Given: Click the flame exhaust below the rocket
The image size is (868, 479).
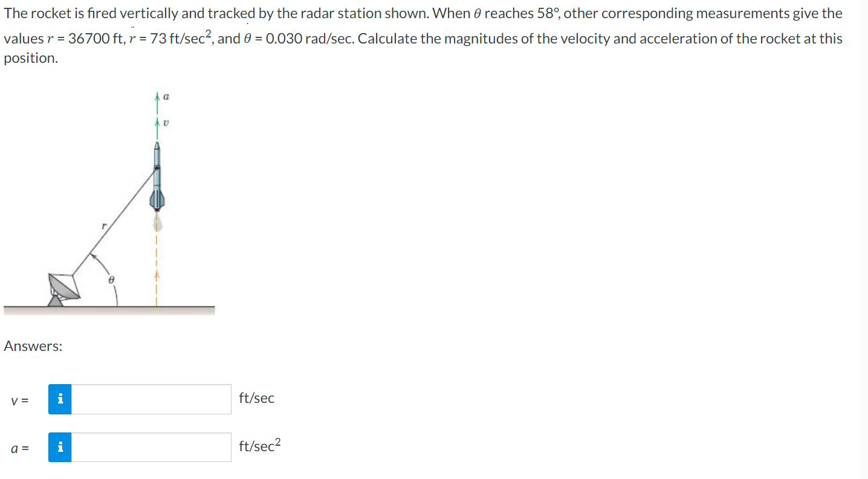Looking at the screenshot, I should click(x=157, y=222).
